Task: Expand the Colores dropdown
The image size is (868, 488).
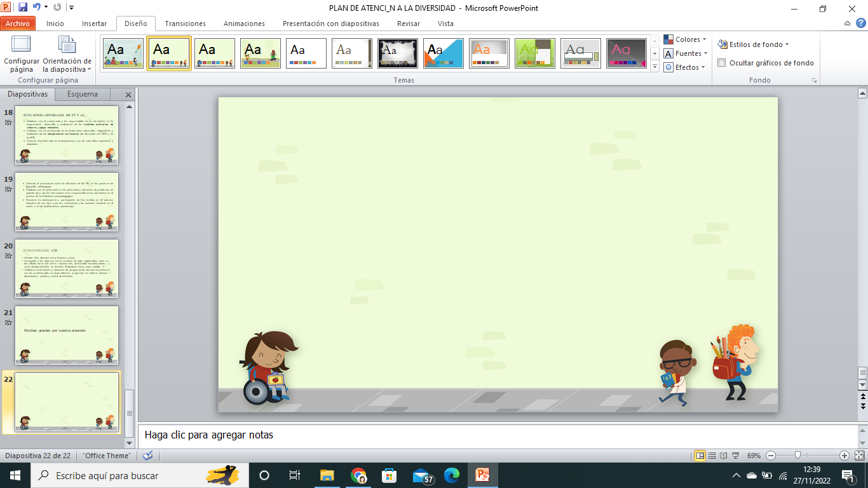Action: 685,39
